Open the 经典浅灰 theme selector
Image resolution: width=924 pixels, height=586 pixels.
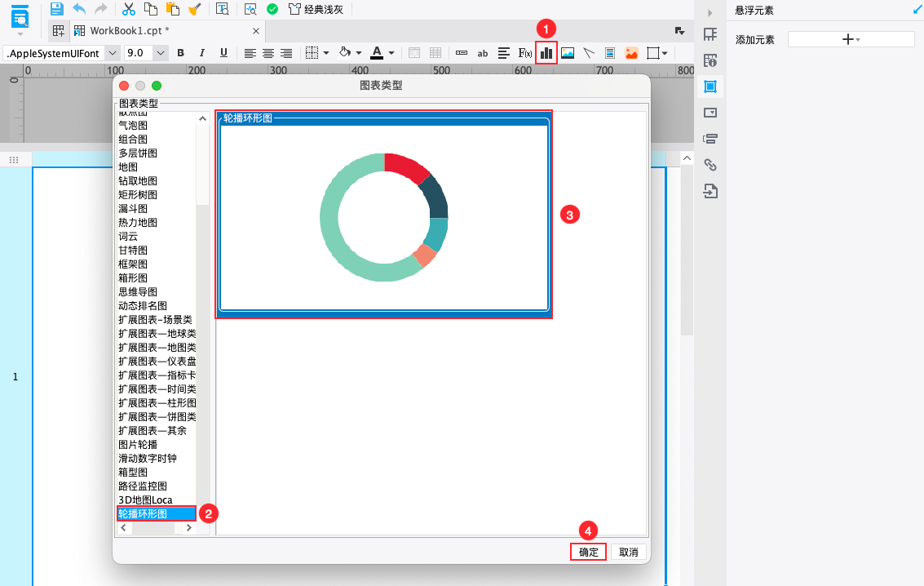click(x=316, y=10)
